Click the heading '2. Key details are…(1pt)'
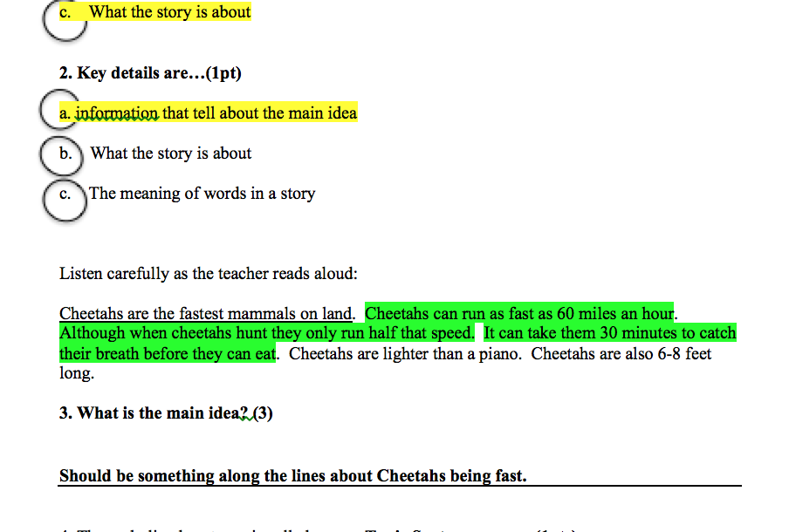This screenshot has width=789, height=532. (150, 73)
